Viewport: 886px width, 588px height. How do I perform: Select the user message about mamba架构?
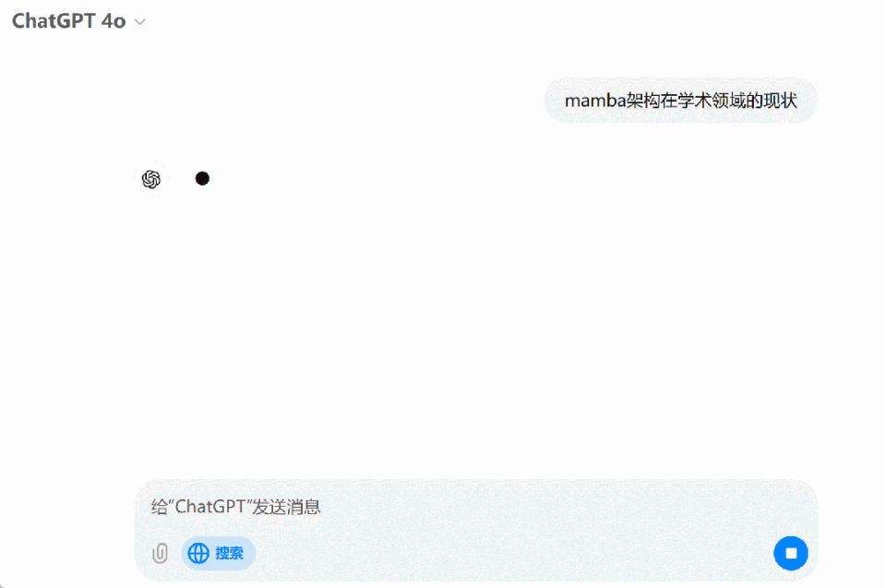click(680, 101)
